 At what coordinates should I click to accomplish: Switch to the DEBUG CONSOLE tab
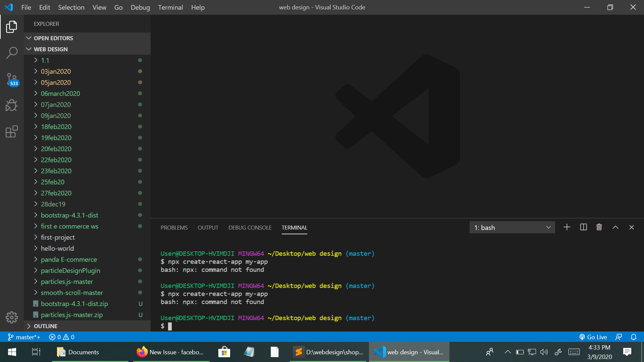tap(250, 227)
